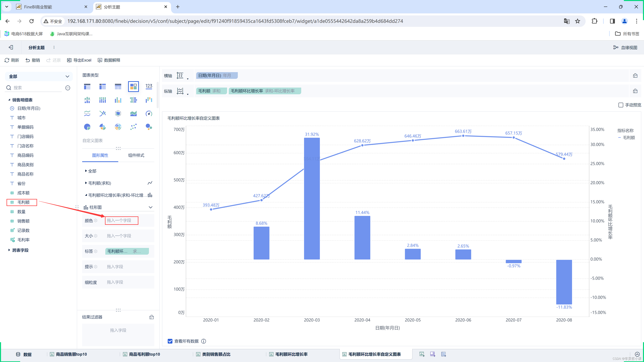Toggle the 手动预筛 checkbox on
Viewport: 644px width, 362px height.
tap(620, 105)
